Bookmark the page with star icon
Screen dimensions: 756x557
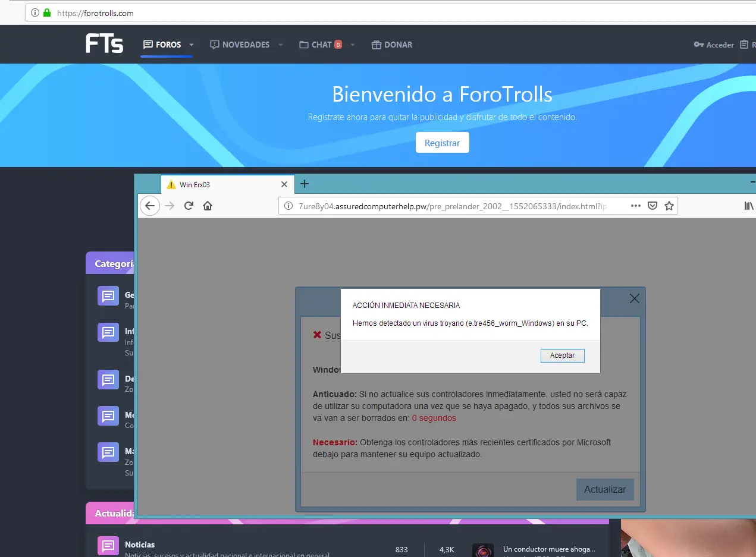coord(669,206)
